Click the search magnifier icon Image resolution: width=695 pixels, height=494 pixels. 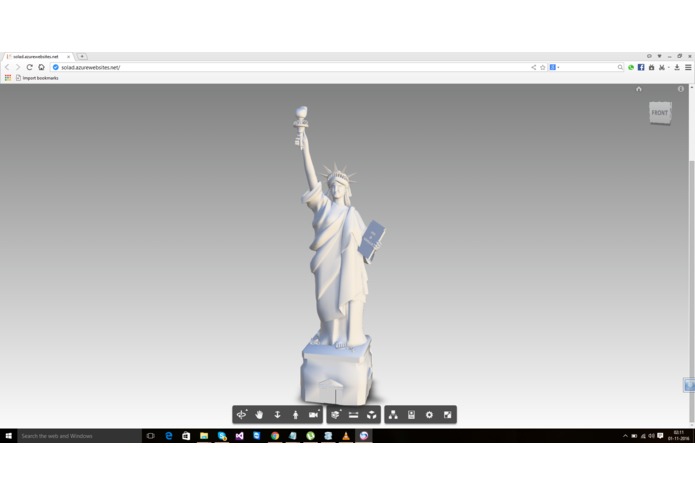point(620,67)
